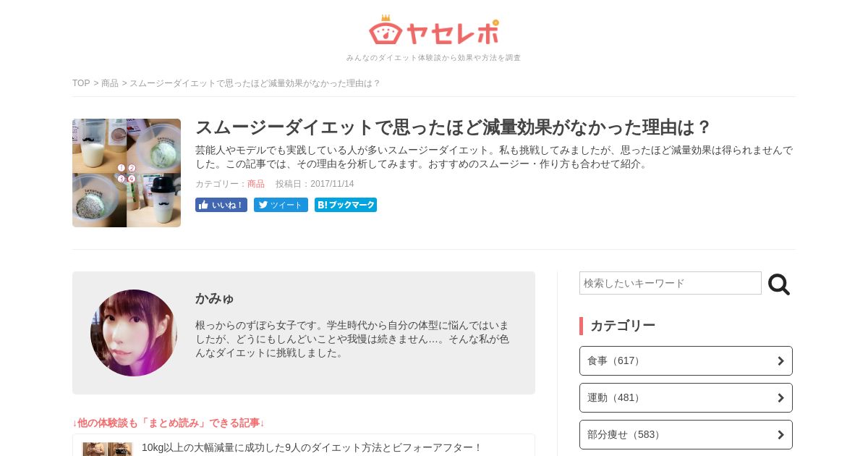Click the article title スムージーダイエット heading
868x456 pixels.
454,127
